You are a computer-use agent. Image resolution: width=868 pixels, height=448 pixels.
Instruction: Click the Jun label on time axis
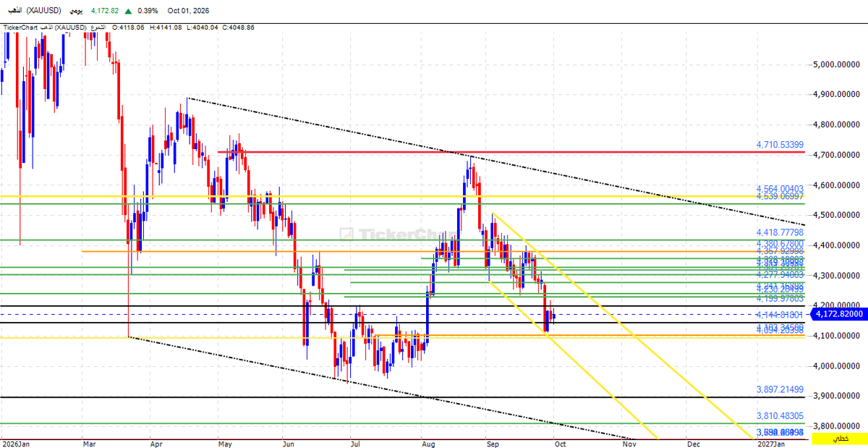tap(289, 443)
